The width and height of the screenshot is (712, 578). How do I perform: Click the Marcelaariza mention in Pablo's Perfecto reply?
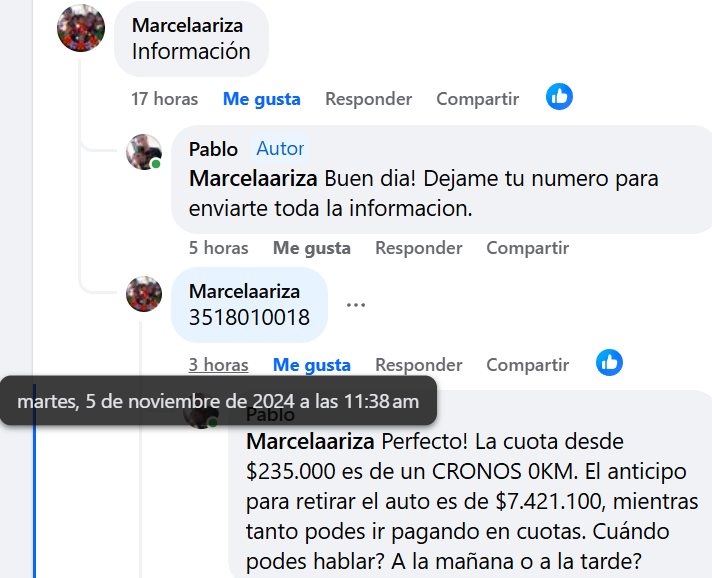point(310,441)
